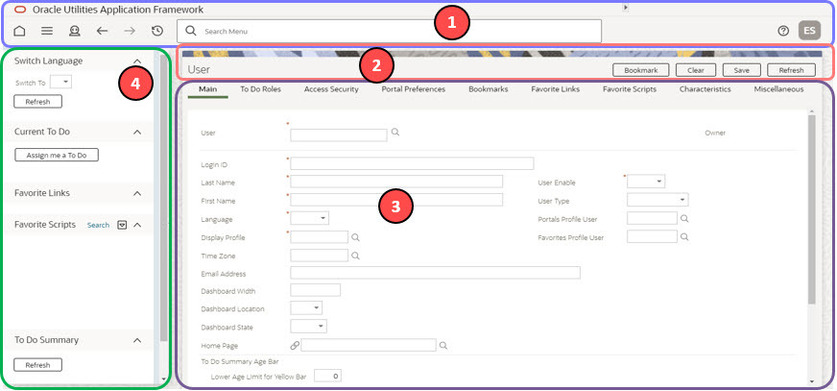Click the Search Menu magnifier icon
The height and width of the screenshot is (391, 837).
(191, 31)
